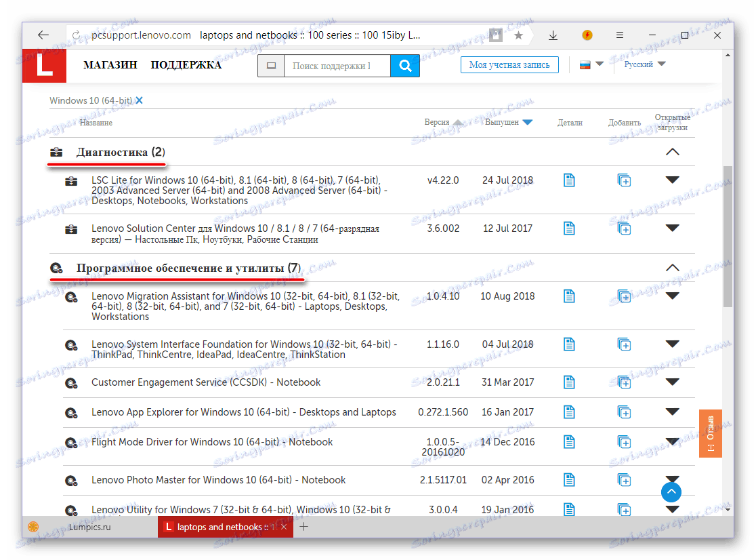Click the blue scroll-to-top circle button
This screenshot has width=756, height=560.
point(671,492)
